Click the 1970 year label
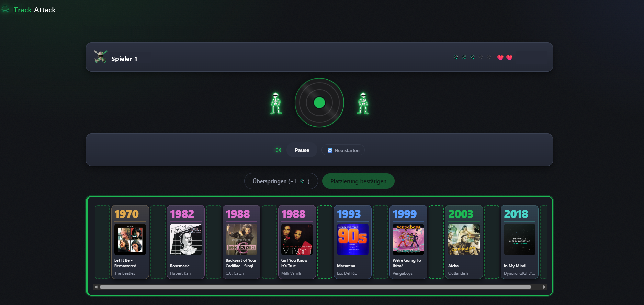The width and height of the screenshot is (644, 305). [126, 214]
